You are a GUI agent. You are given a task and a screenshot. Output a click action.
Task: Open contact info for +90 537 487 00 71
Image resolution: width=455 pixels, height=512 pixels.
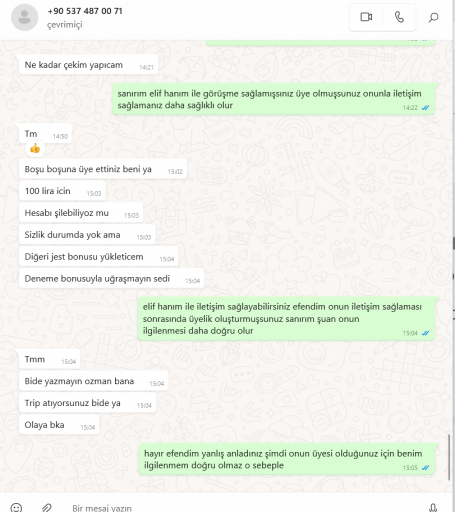(x=85, y=11)
